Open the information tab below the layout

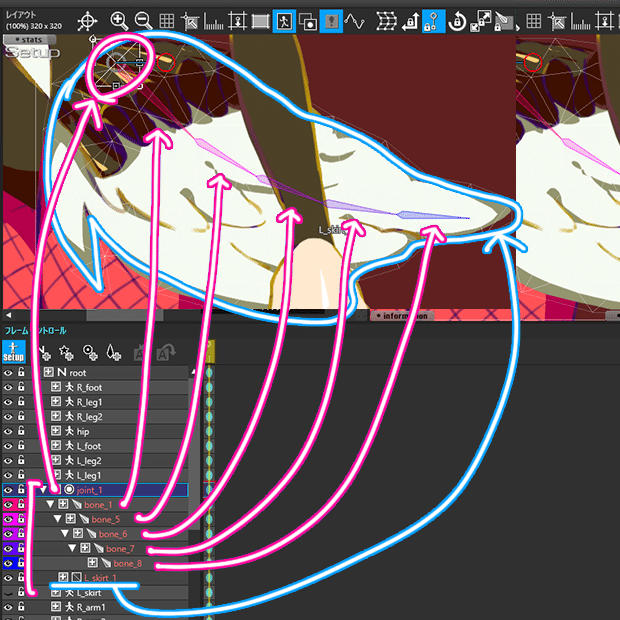coord(402,316)
